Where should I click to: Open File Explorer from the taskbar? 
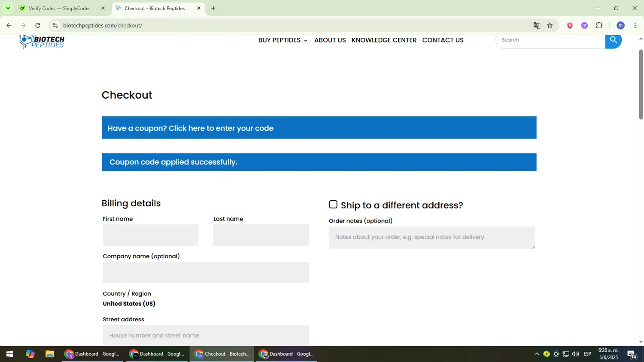click(x=50, y=354)
